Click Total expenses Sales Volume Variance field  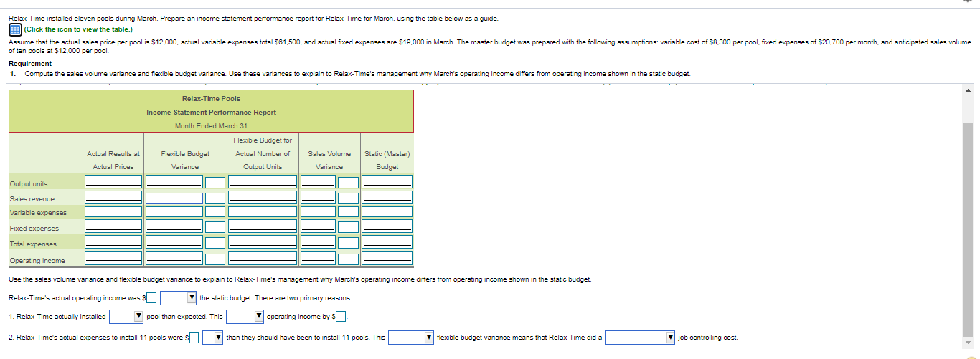(318, 242)
